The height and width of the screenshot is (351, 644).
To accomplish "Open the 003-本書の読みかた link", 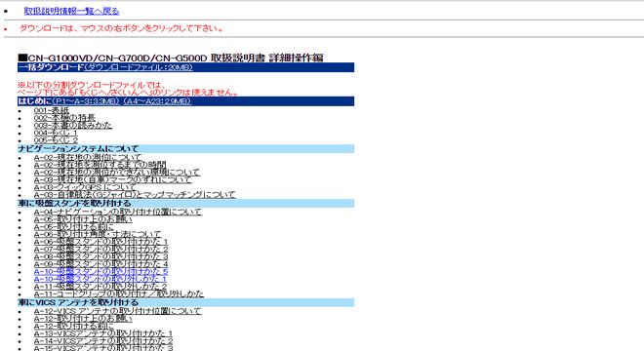I will click(x=73, y=125).
